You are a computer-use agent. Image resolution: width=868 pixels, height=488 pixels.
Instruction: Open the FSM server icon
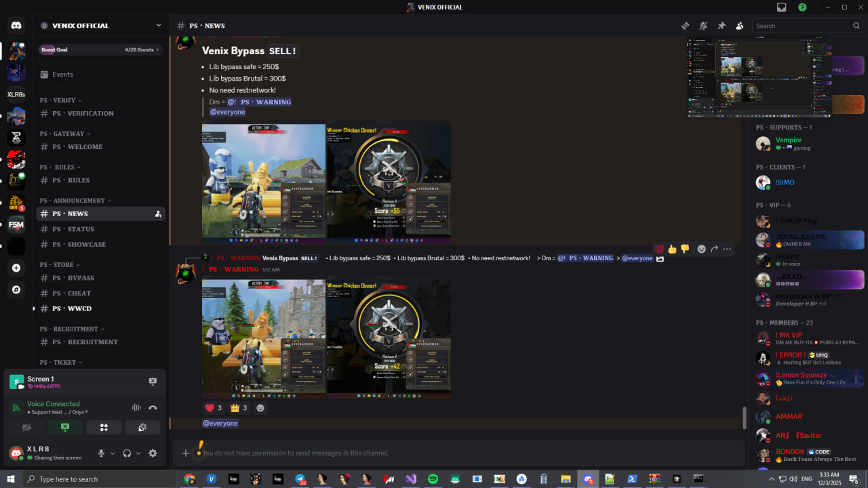tap(16, 224)
